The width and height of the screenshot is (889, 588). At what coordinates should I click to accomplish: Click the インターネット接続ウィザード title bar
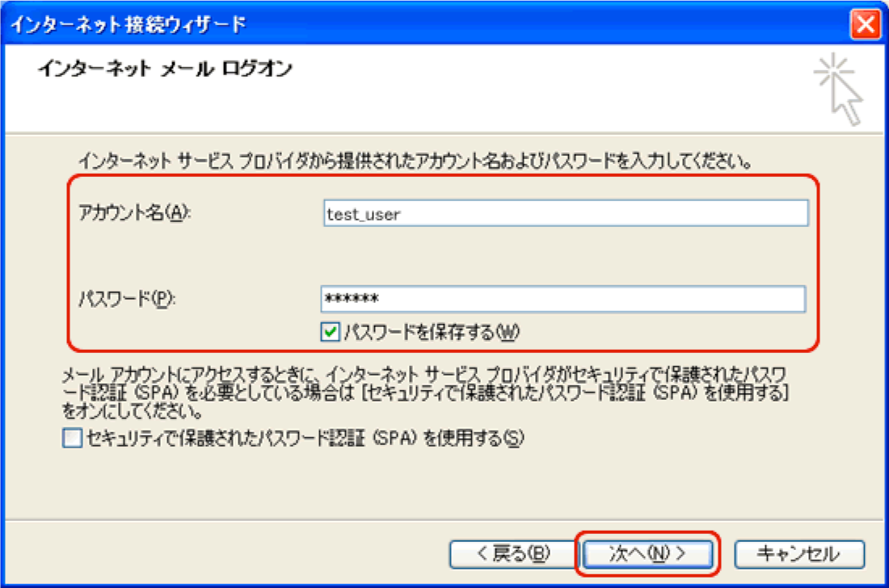(x=323, y=23)
